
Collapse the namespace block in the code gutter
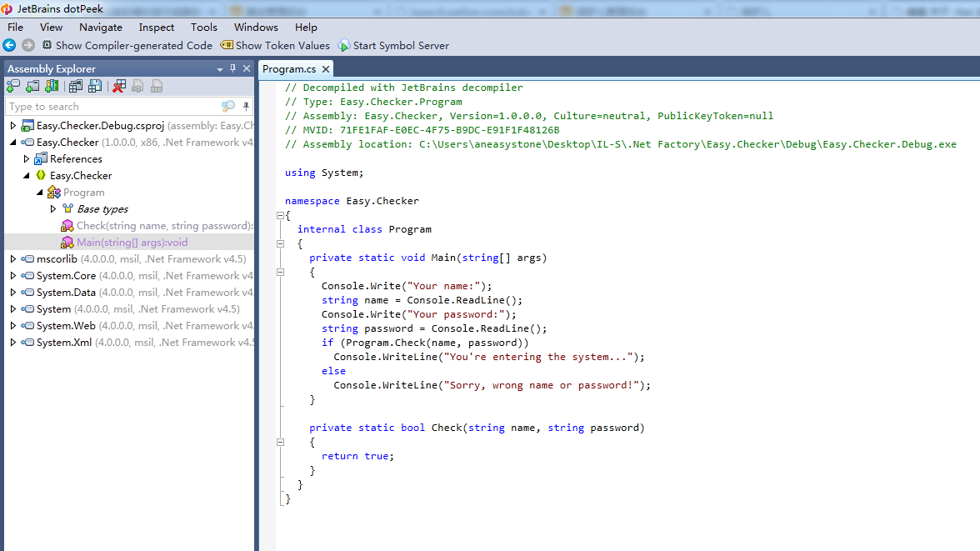[x=281, y=215]
